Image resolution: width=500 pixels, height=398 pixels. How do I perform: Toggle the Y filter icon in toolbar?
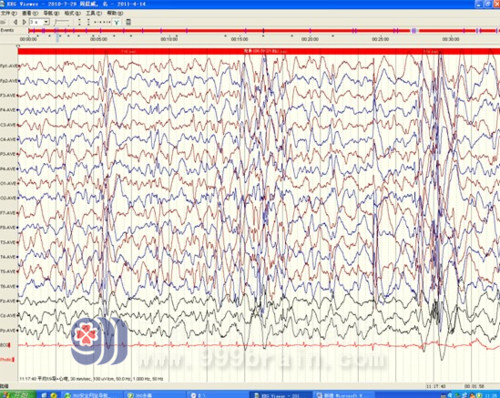click(116, 22)
